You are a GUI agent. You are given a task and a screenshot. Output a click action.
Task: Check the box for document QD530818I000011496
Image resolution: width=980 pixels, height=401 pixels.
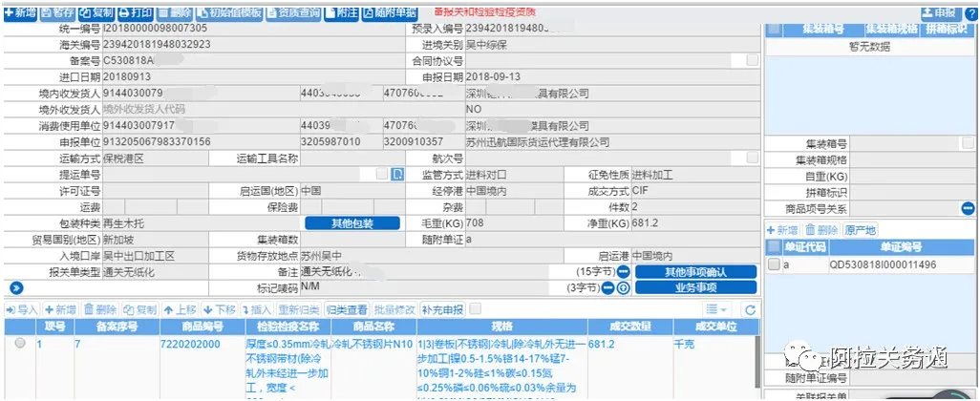[774, 264]
